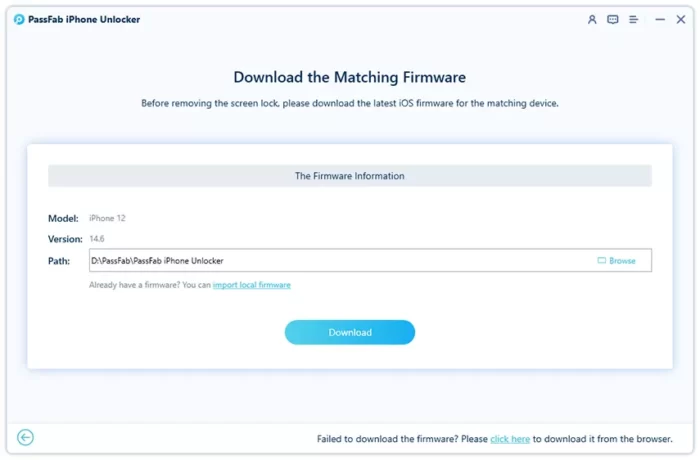700x460 pixels.
Task: Open the user account icon
Action: tap(592, 19)
